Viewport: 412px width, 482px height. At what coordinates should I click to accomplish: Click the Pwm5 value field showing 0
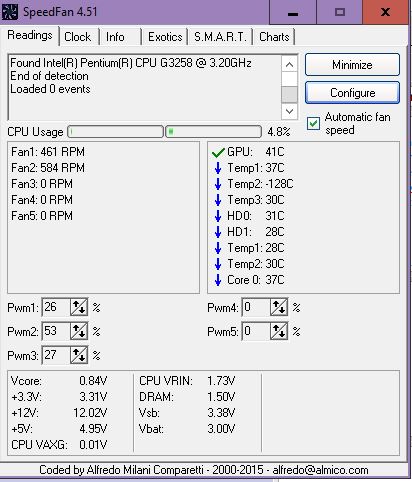coord(256,331)
